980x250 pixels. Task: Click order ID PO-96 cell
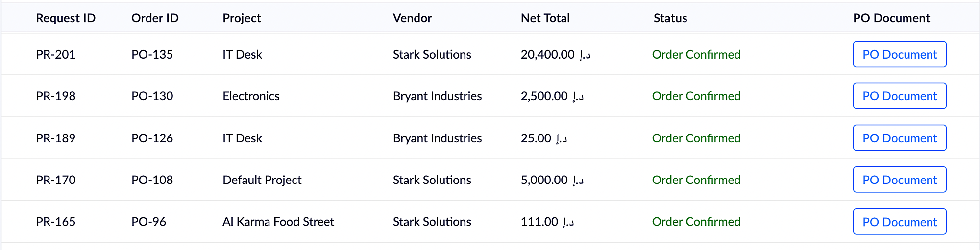click(x=148, y=222)
